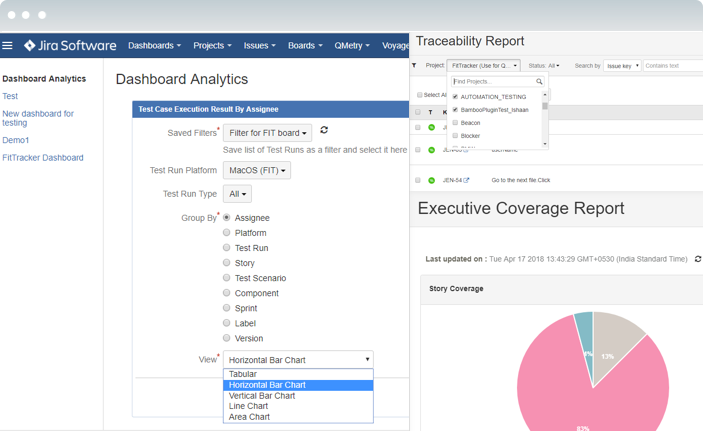Click the Contains text search field
This screenshot has height=431, width=703.
coord(673,66)
